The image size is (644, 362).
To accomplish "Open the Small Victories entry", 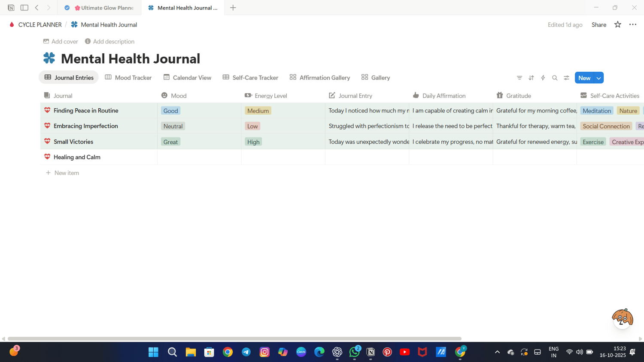I will coord(73,141).
